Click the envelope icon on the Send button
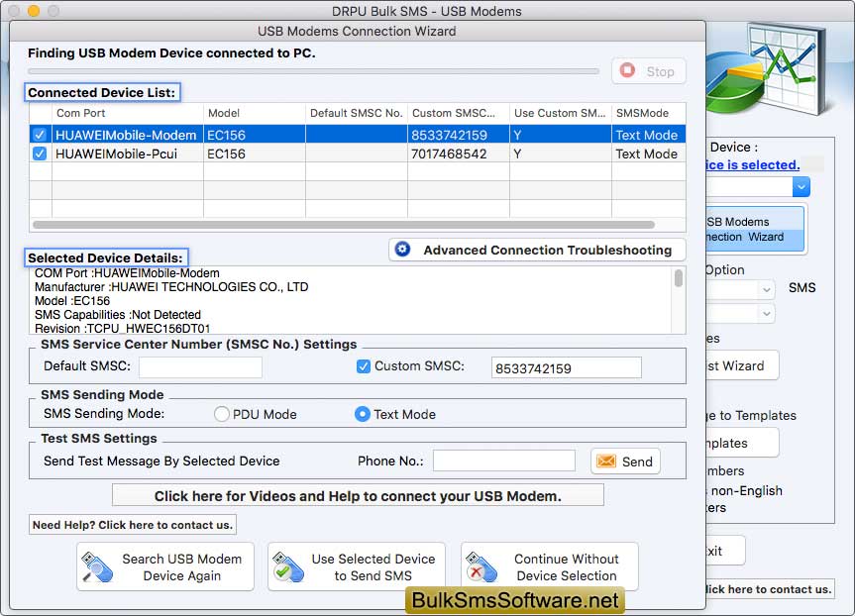This screenshot has width=855, height=616. click(605, 462)
